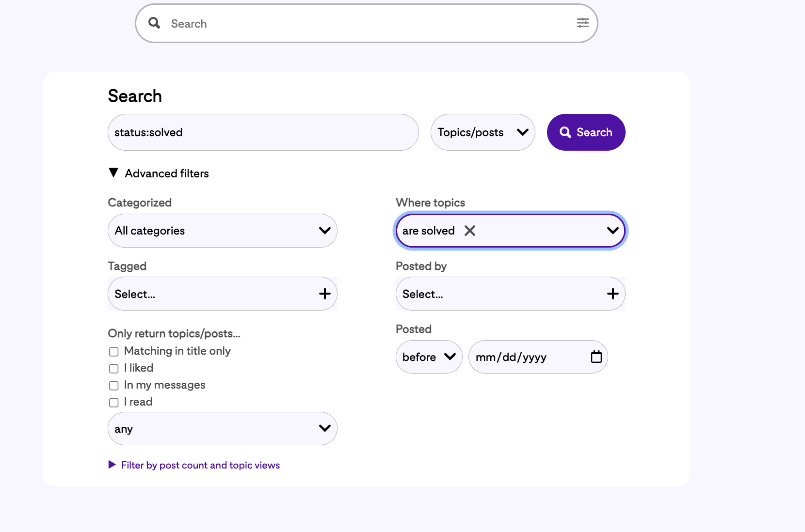Toggle the 'I read' checkbox
This screenshot has height=532, width=805.
[114, 403]
